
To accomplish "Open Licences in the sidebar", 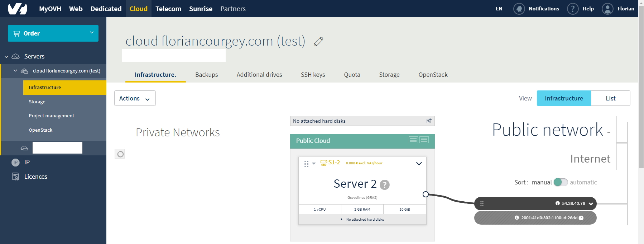I will [35, 177].
